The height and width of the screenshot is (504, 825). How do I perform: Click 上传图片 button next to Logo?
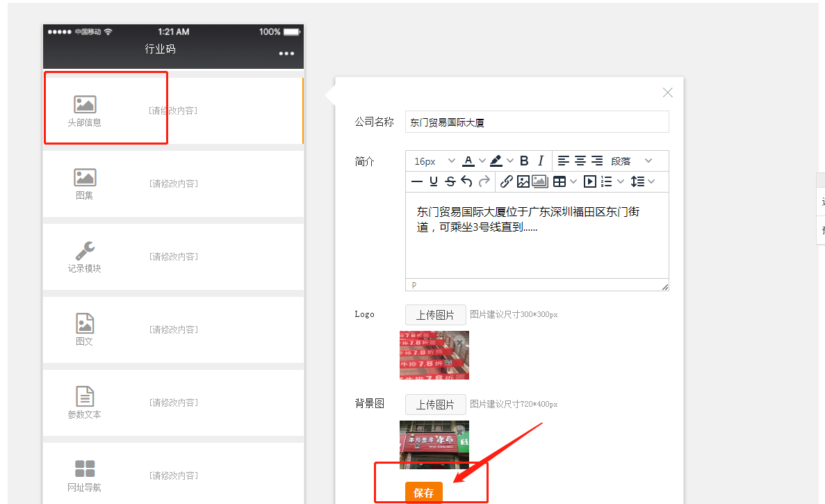pos(435,315)
